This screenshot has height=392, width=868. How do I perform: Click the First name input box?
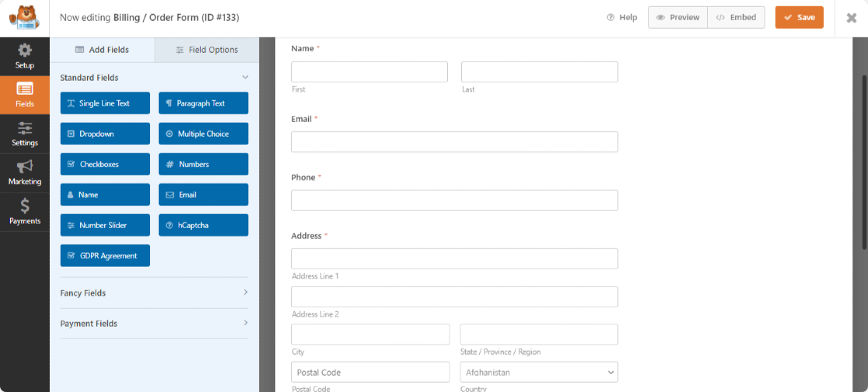369,72
